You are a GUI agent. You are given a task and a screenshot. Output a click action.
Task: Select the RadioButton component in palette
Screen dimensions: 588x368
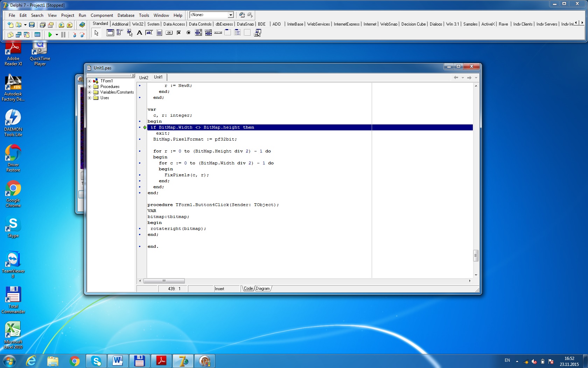click(189, 33)
